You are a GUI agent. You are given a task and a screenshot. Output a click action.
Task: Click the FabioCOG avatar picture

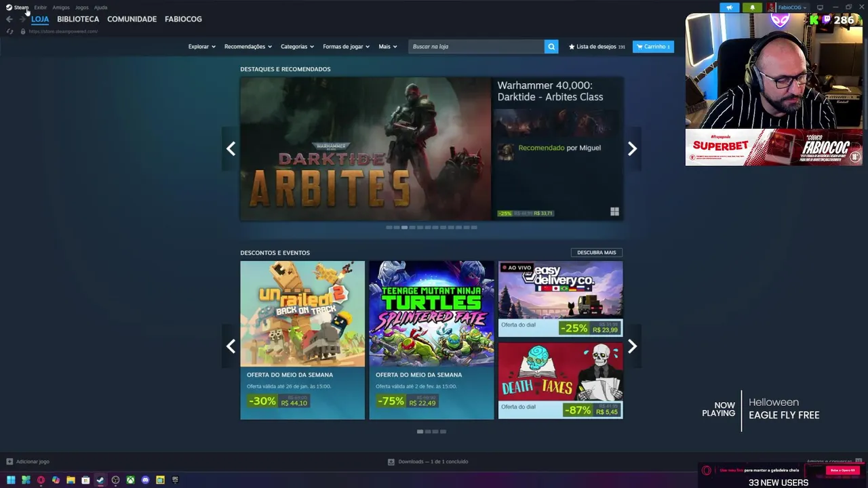coord(771,7)
